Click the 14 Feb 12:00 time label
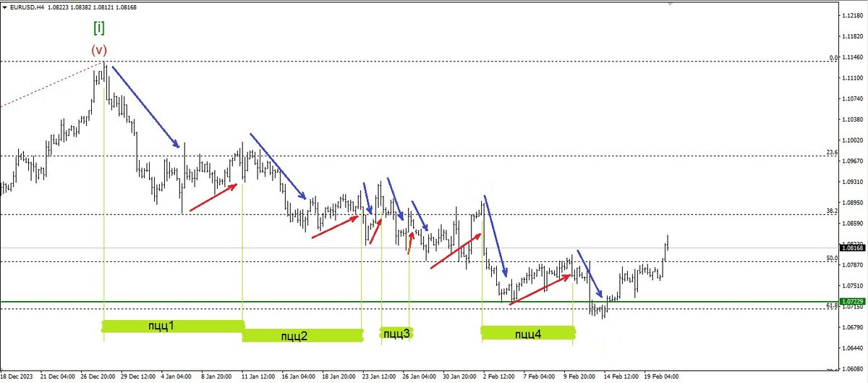The image size is (868, 383). pos(621,376)
